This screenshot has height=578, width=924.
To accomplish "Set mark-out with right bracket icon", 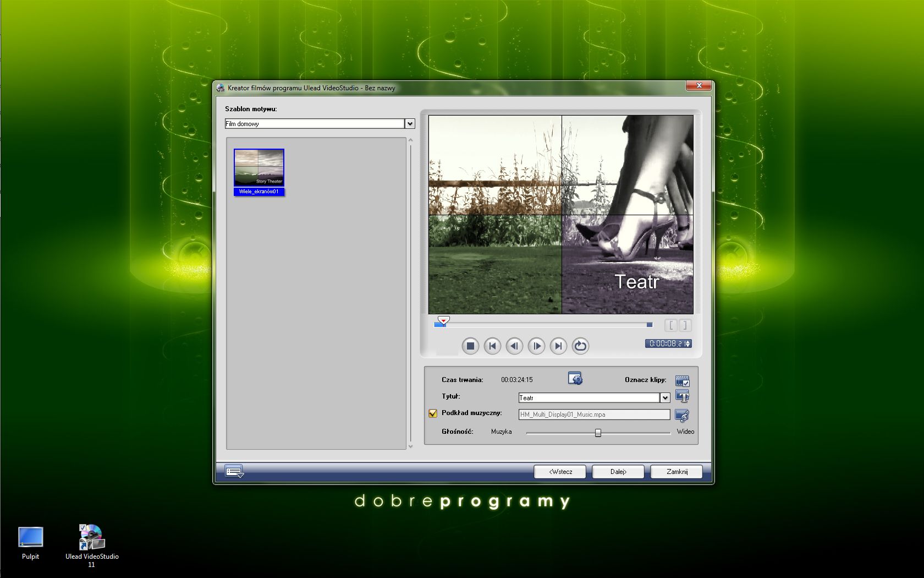I will coord(685,325).
